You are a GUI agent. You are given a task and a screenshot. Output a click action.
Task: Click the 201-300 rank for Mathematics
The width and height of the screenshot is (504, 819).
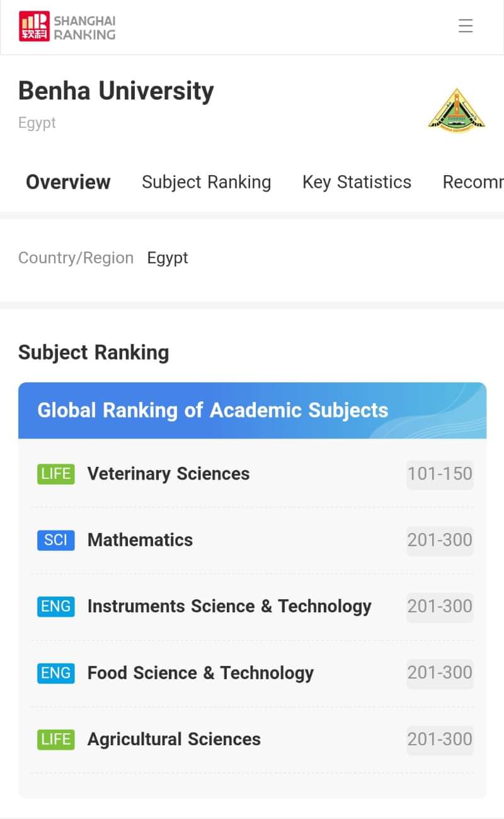point(440,540)
